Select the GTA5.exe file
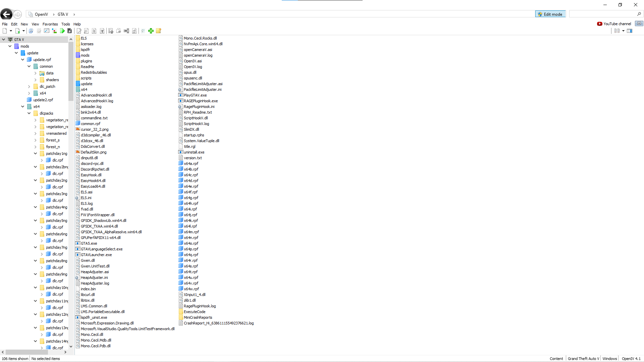644x362 pixels. click(x=89, y=243)
